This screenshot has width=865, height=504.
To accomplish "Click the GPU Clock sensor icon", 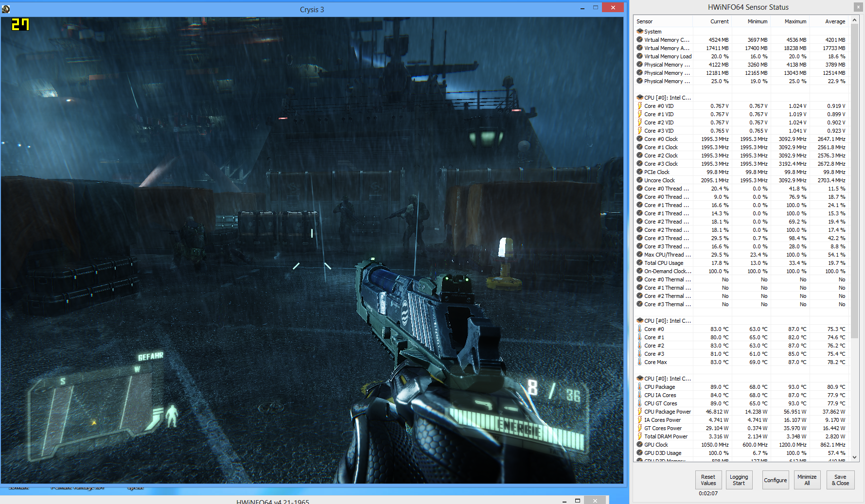I will pyautogui.click(x=640, y=444).
